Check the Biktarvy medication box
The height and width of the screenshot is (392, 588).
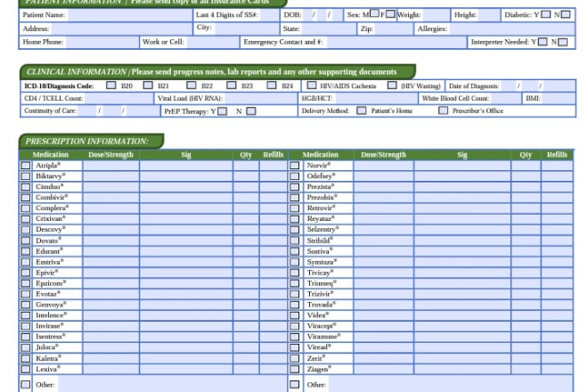pos(26,176)
